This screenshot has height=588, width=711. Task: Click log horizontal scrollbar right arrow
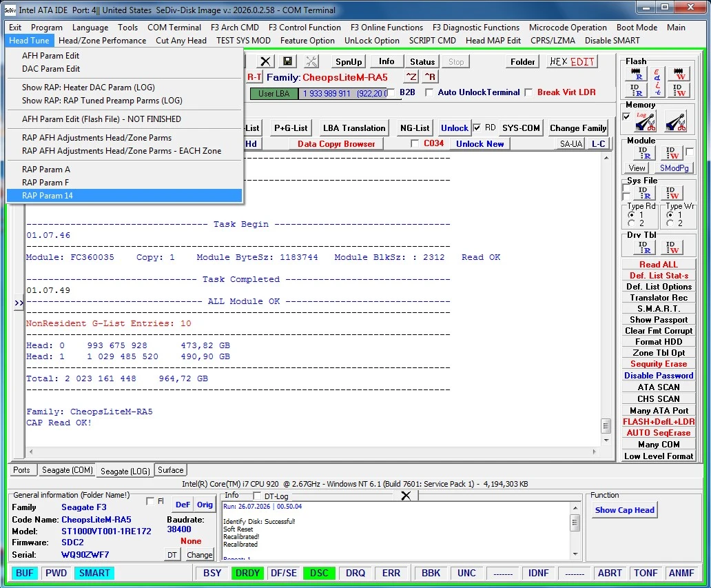[594, 452]
